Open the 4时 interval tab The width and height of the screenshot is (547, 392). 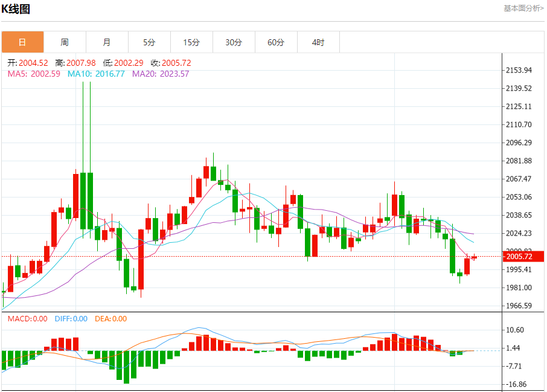click(x=318, y=42)
